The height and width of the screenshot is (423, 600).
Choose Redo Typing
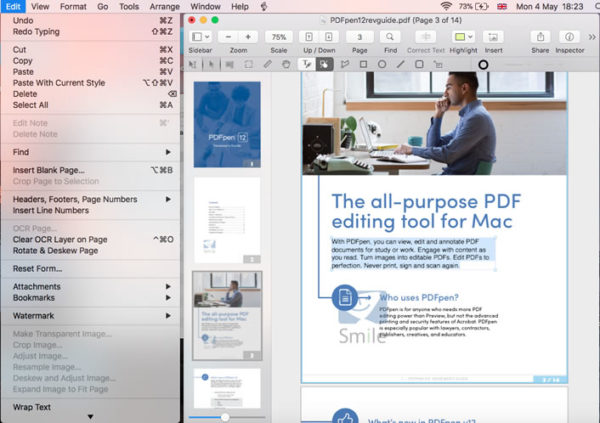point(90,31)
